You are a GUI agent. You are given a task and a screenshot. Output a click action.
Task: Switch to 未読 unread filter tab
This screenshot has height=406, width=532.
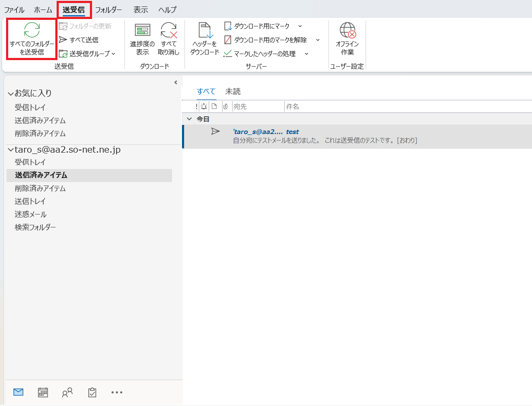coord(233,91)
